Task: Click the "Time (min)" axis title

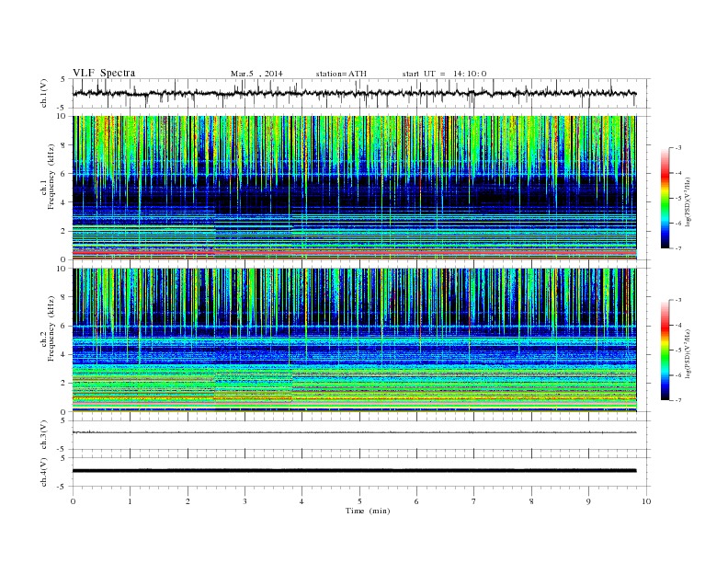Action: coord(368,511)
